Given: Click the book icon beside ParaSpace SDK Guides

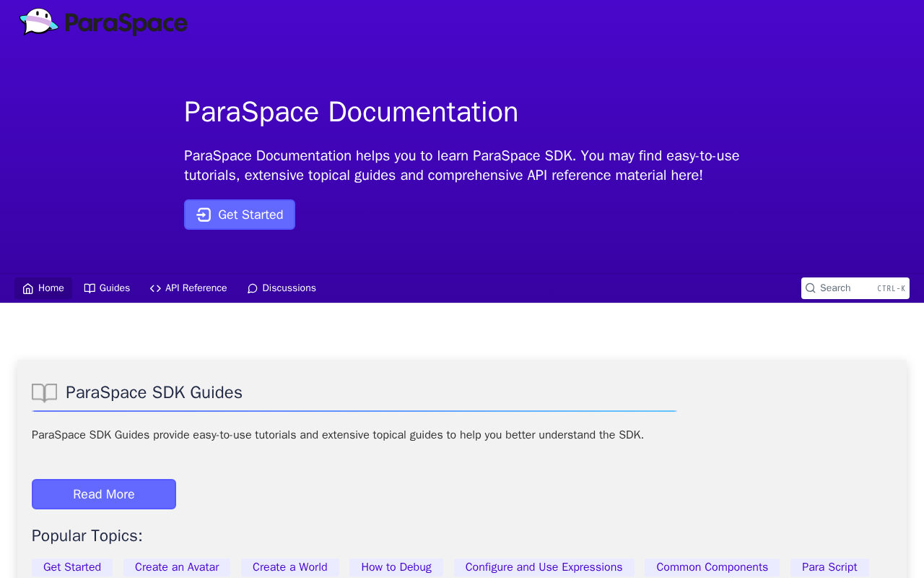Looking at the screenshot, I should (44, 393).
